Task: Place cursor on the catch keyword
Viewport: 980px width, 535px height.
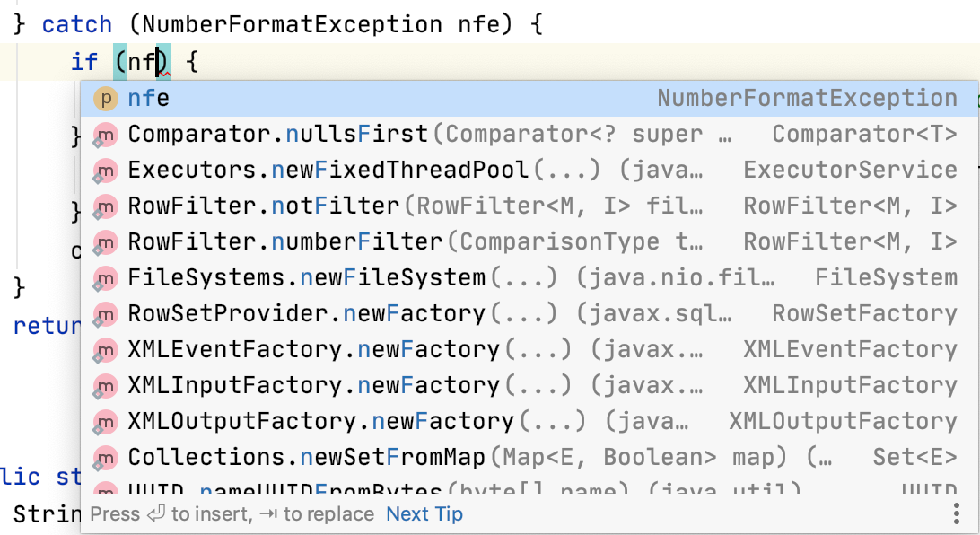Action: [x=77, y=24]
